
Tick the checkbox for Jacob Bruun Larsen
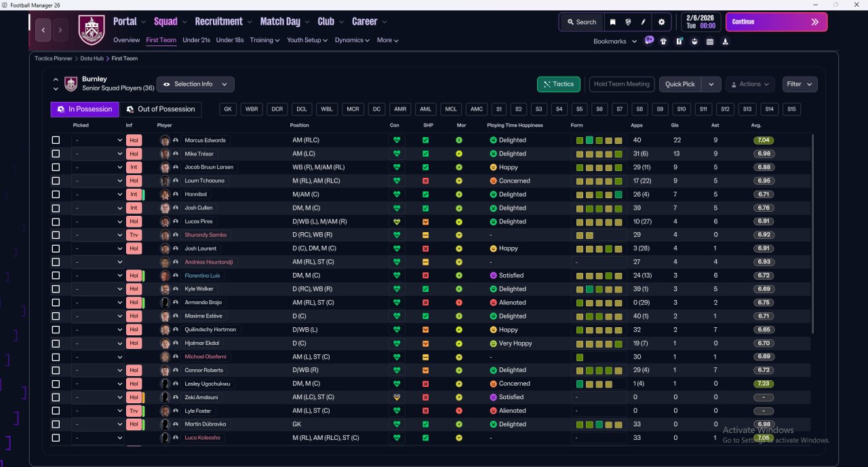(x=56, y=168)
